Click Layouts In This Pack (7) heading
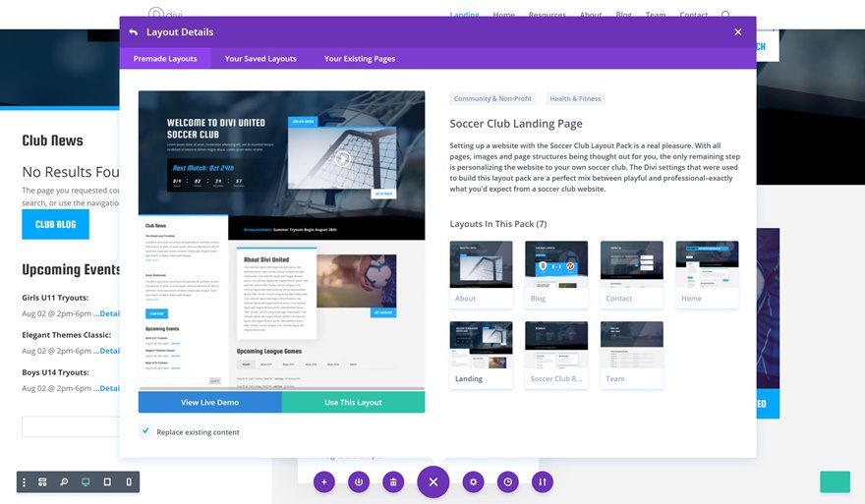 pos(498,224)
